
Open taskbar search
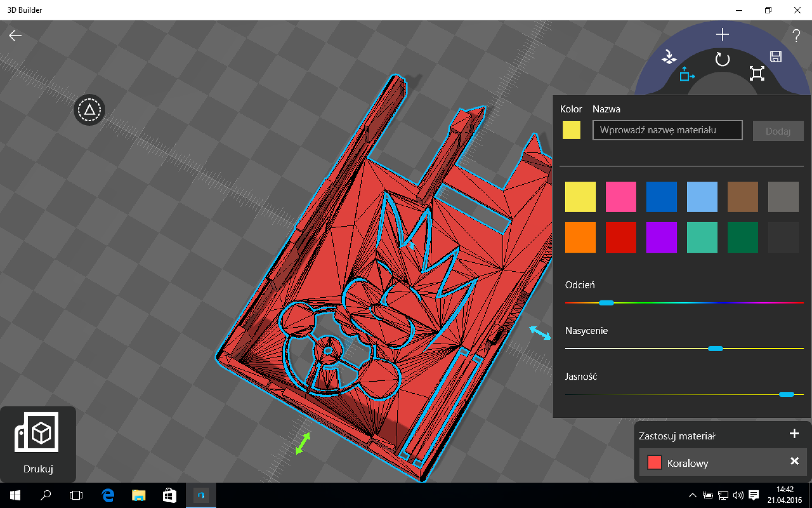coord(46,495)
